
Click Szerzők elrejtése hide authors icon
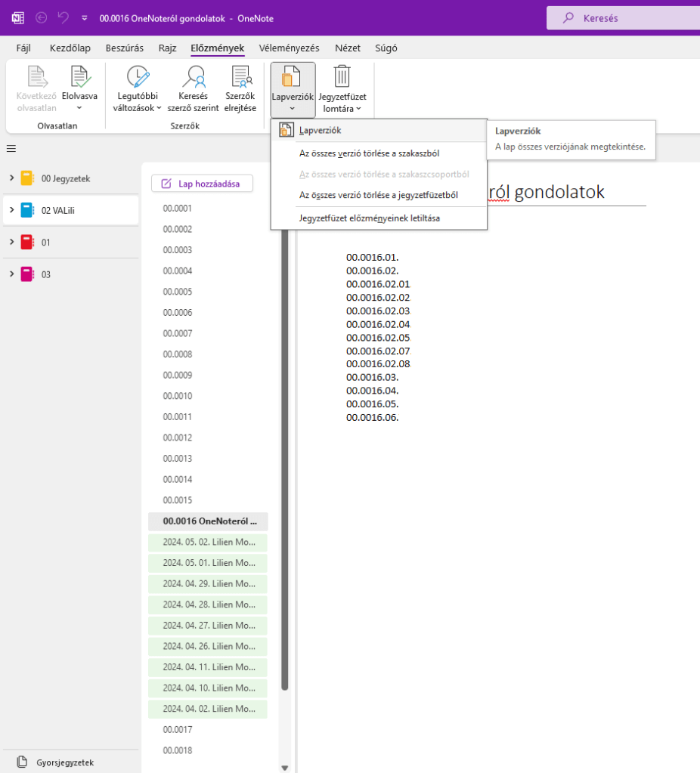[240, 79]
